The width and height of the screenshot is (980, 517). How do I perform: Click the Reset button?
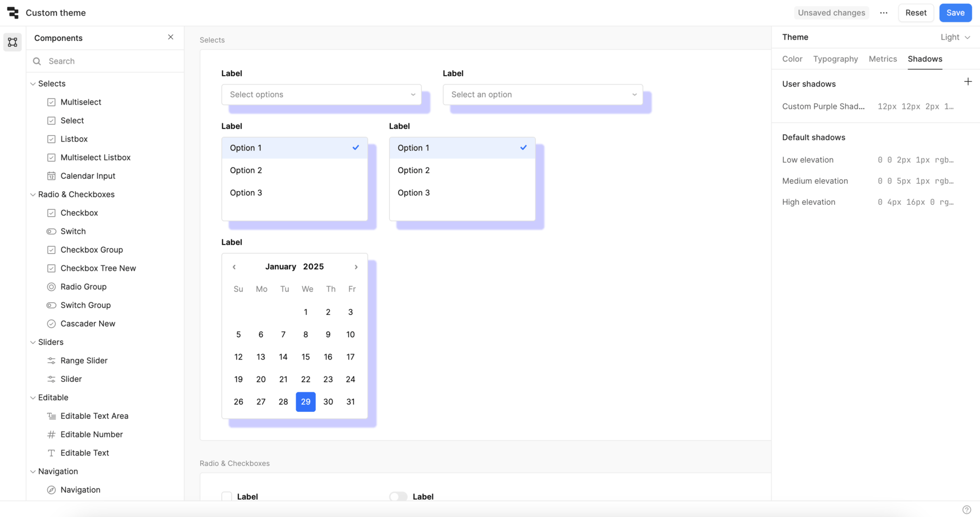click(916, 13)
